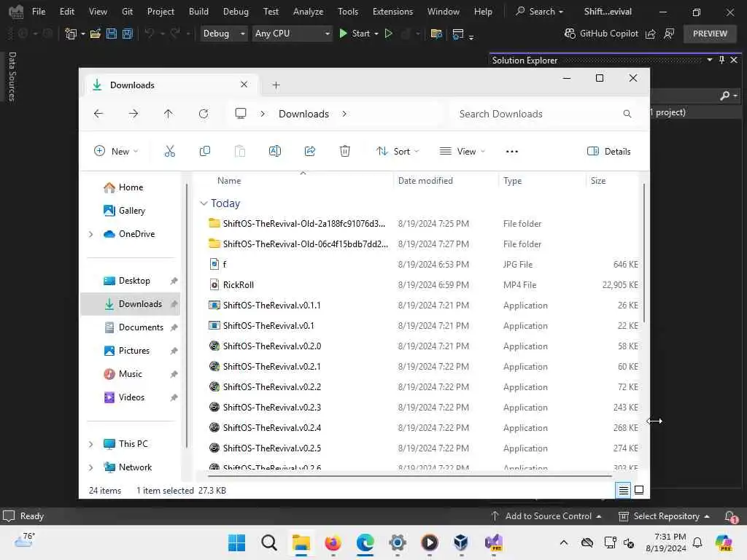Screen dimensions: 747x560
Task: Go forward in File Explorer
Action: point(133,114)
